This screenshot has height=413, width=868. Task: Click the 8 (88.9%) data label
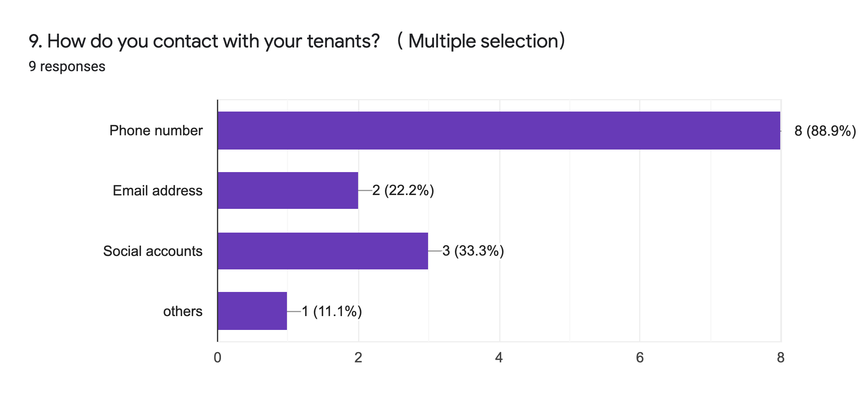point(825,131)
